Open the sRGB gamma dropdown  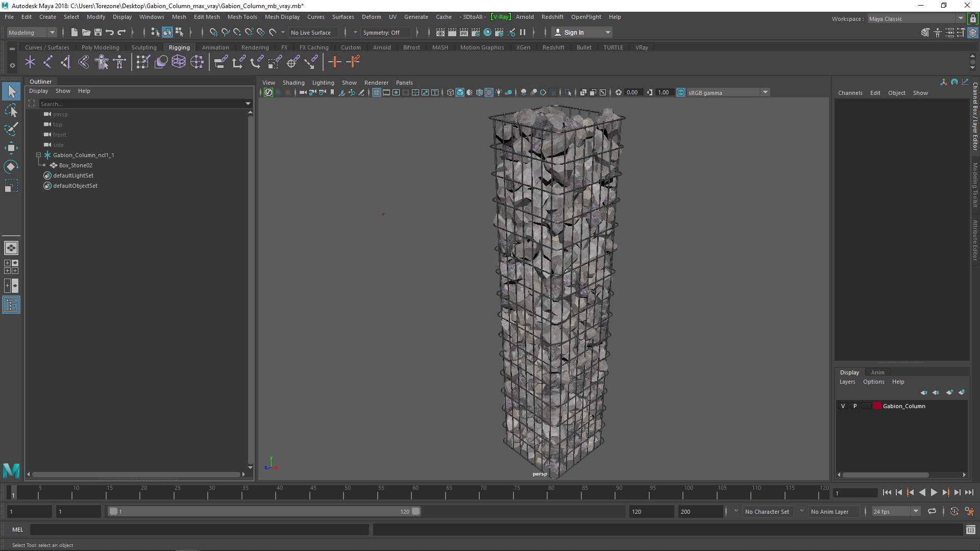coord(728,92)
